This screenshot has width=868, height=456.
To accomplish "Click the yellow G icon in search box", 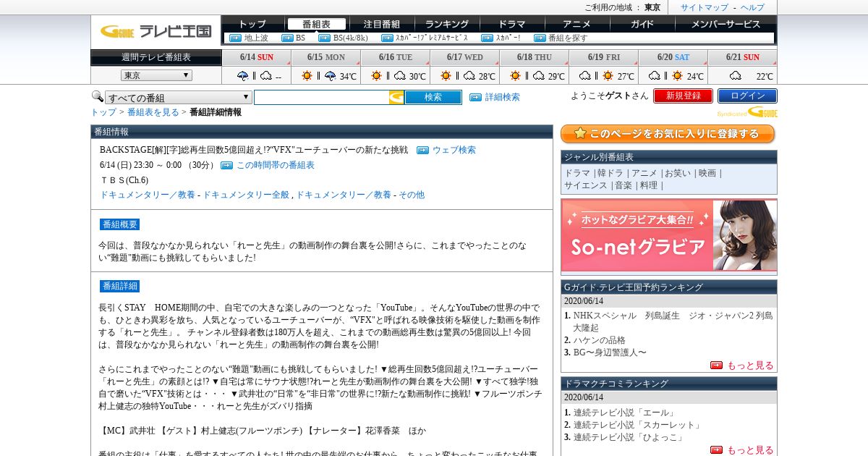I will click(x=396, y=97).
